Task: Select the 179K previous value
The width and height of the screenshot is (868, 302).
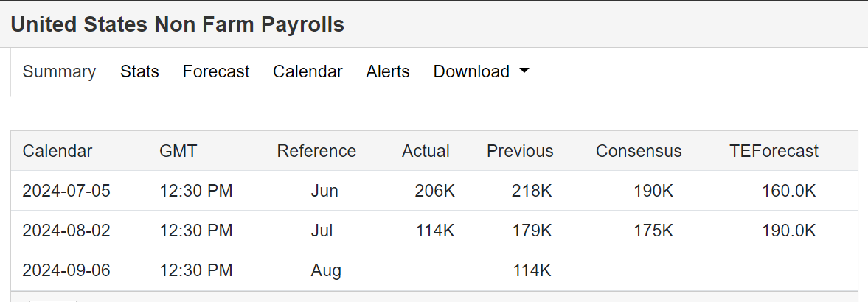Action: tap(532, 231)
